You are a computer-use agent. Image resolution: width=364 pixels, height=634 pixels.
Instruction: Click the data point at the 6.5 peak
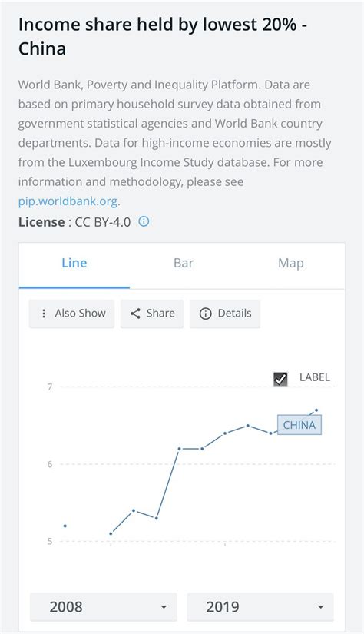pyautogui.click(x=248, y=426)
